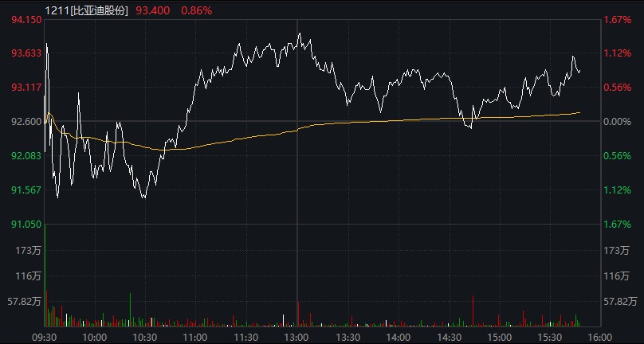Click the 91.050 bottom price label

coord(26,225)
